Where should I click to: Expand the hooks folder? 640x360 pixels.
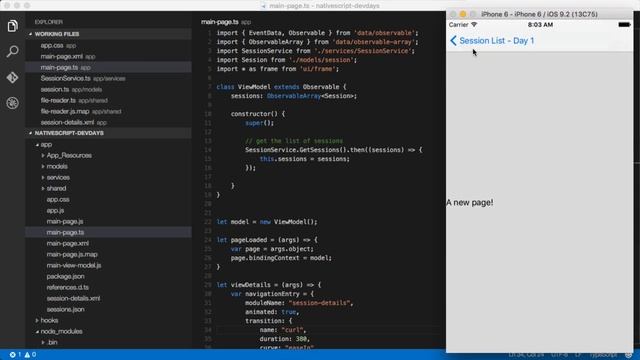point(37,320)
